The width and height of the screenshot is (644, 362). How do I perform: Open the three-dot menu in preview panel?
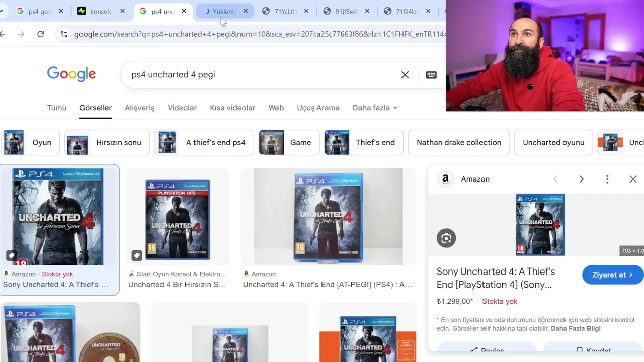607,179
